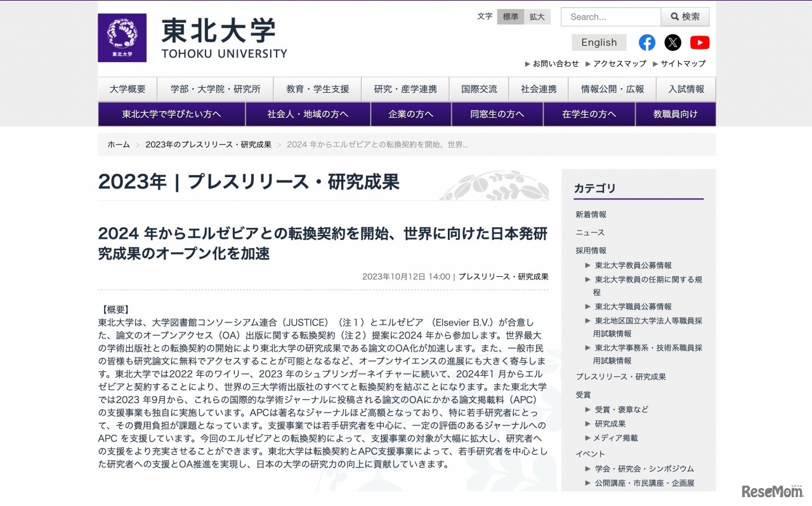Click the arrow beside サイトマップ

pyautogui.click(x=657, y=63)
